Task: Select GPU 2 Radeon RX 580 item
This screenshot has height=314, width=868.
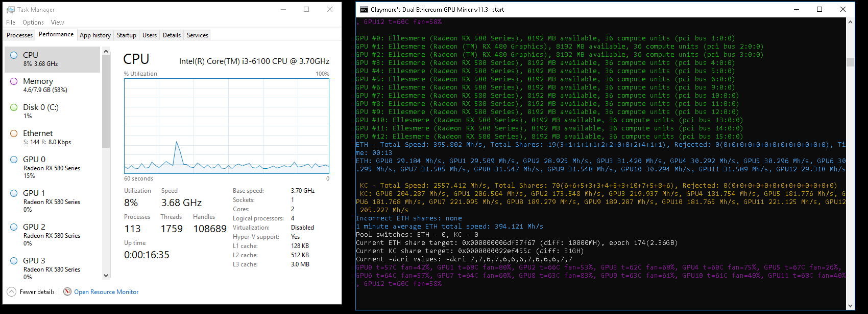Action: click(53, 235)
